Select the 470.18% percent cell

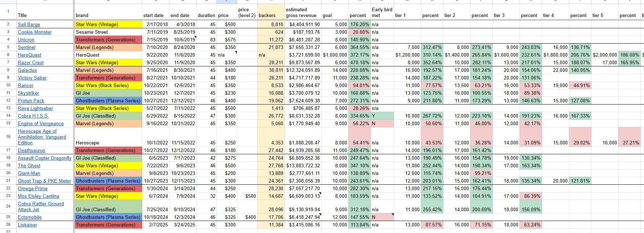(359, 62)
